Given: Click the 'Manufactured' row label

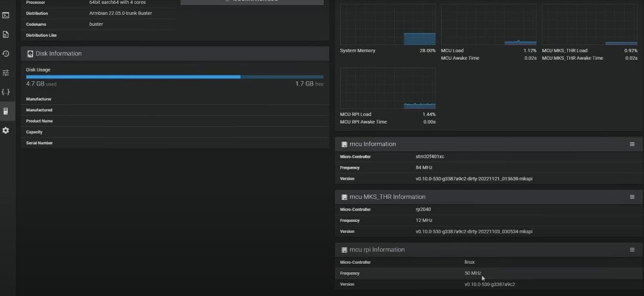Looking at the screenshot, I should 39,111.
